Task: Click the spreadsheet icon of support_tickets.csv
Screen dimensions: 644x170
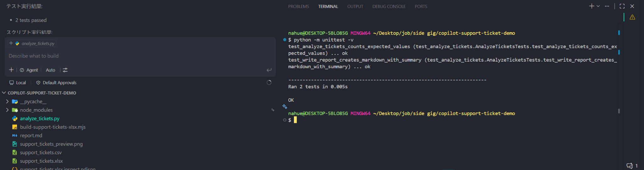Action: coord(15,152)
